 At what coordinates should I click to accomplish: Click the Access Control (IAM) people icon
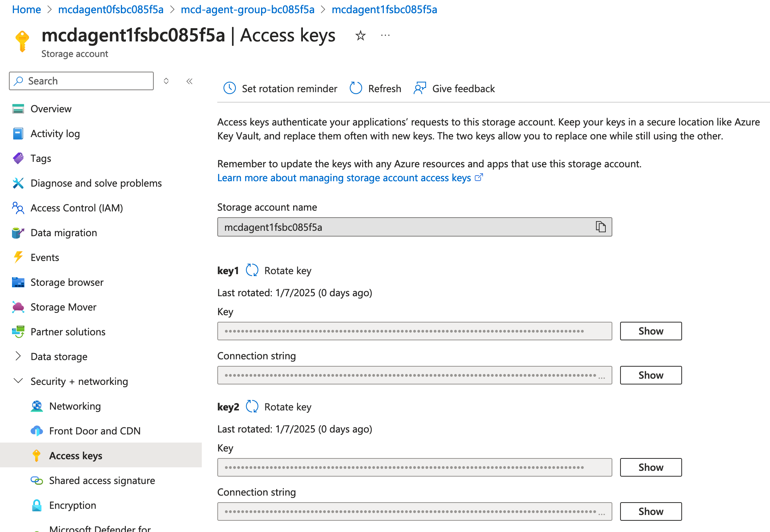click(x=18, y=208)
